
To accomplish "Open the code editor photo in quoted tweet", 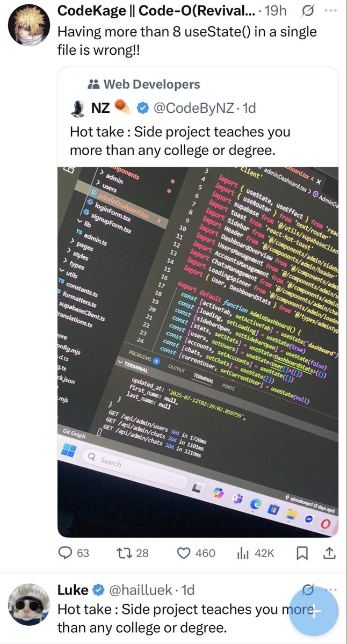I will tap(198, 352).
